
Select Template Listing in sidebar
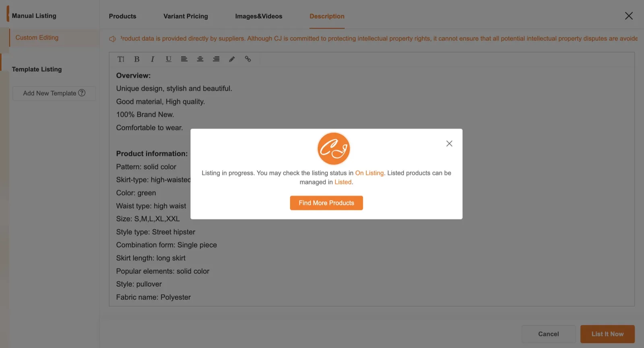pyautogui.click(x=37, y=69)
